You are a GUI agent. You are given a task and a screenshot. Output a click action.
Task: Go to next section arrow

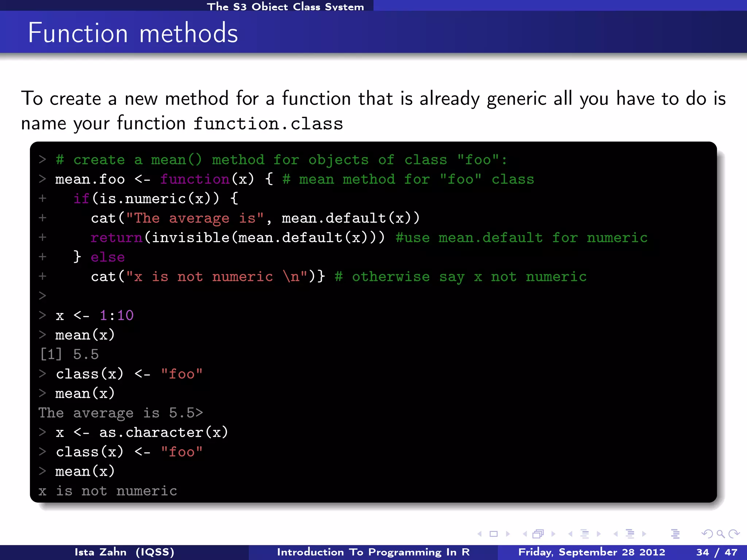click(644, 534)
